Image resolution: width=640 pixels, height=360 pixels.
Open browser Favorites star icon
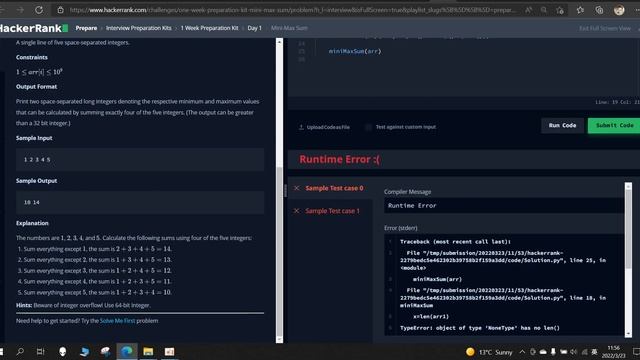(x=580, y=10)
